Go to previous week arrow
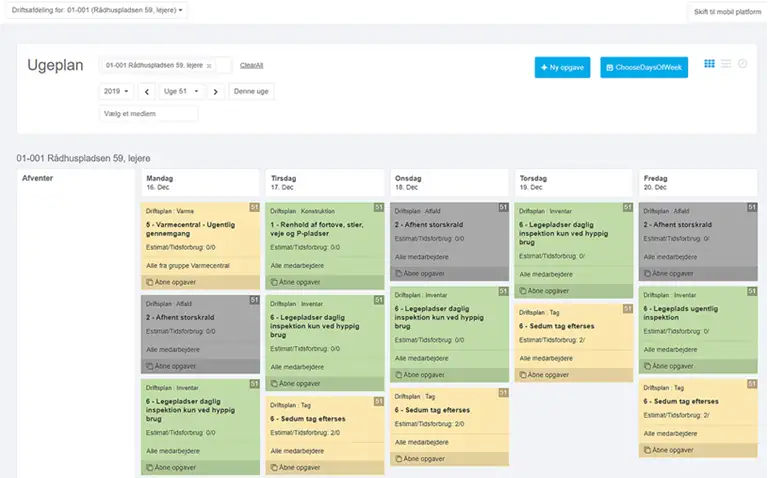768x478 pixels. click(x=147, y=91)
